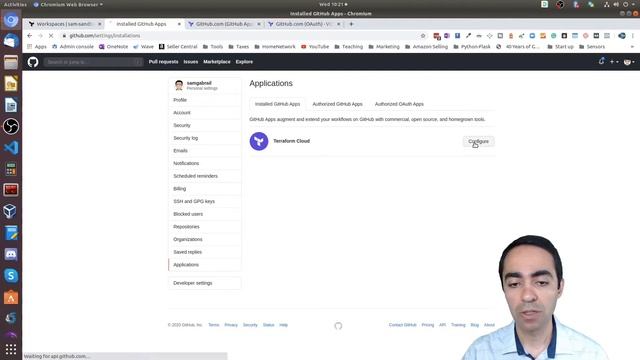Switch to GitHub.com (OAuth) browser tab
The width and height of the screenshot is (640, 360).
(304, 24)
